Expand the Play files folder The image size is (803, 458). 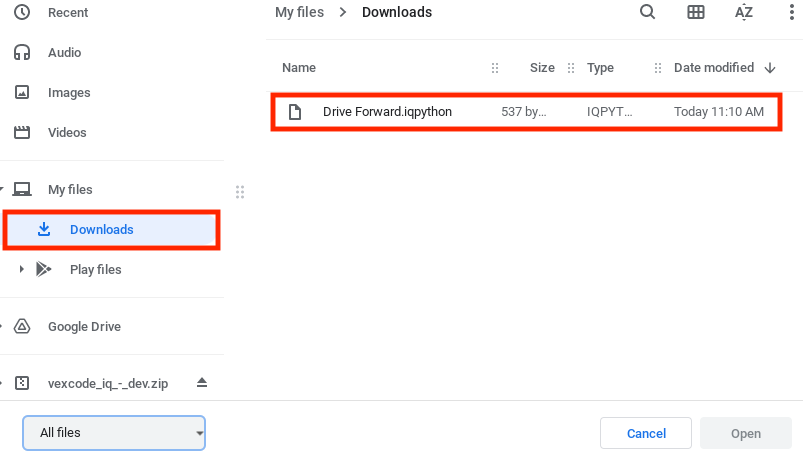point(22,269)
